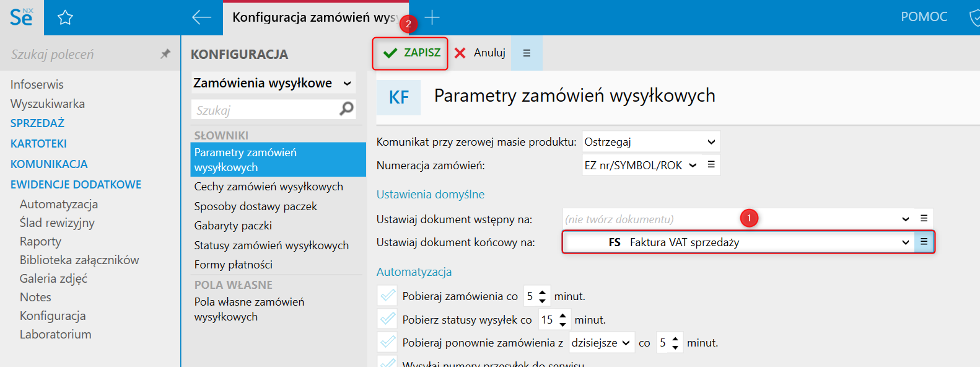Open the dzisiejsze period dropdown
This screenshot has height=367, width=980.
pos(602,343)
